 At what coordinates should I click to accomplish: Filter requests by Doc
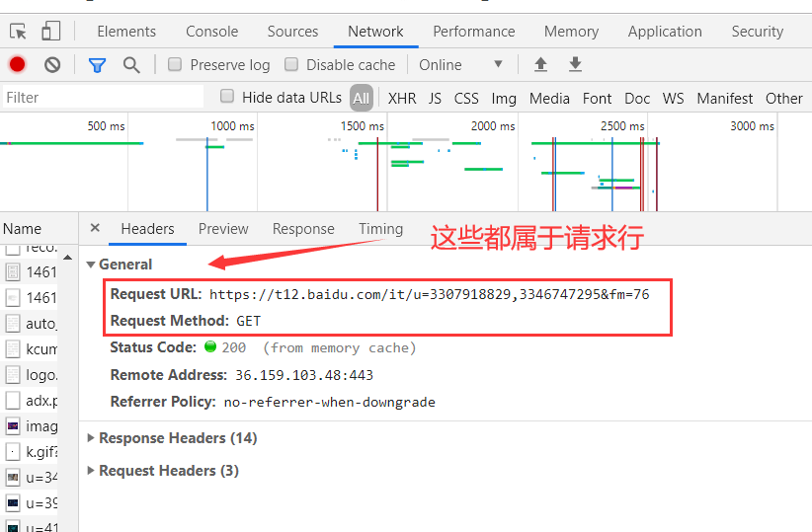coord(637,99)
